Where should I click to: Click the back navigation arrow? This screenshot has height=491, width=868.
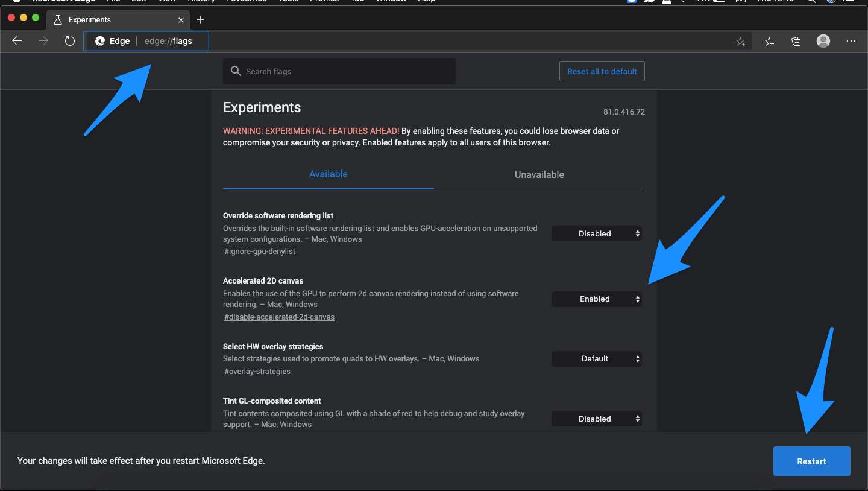17,41
